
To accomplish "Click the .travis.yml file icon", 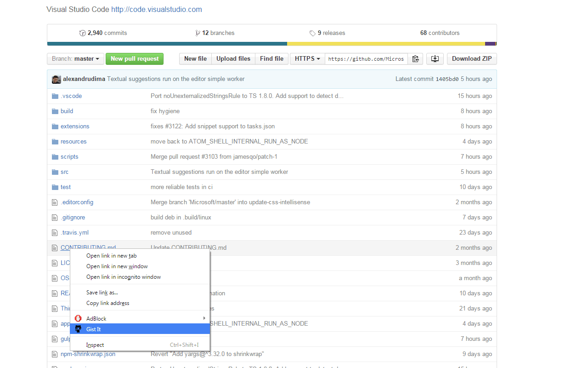I will pyautogui.click(x=55, y=233).
